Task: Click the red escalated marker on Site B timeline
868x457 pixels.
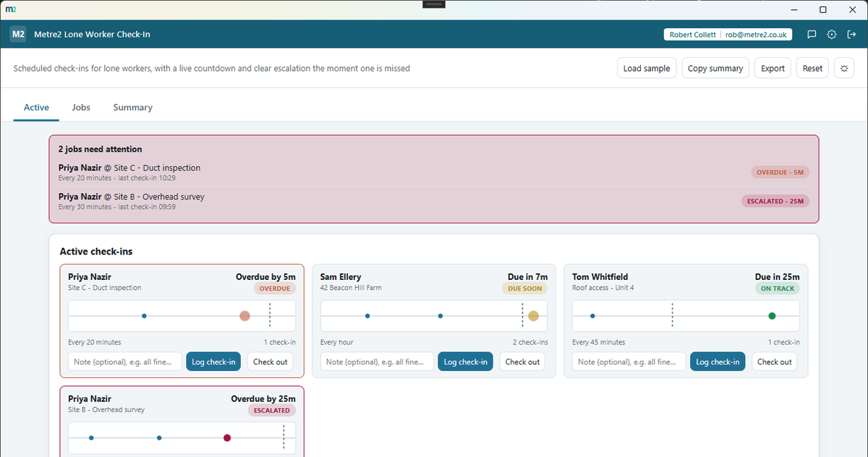Action: 227,437
